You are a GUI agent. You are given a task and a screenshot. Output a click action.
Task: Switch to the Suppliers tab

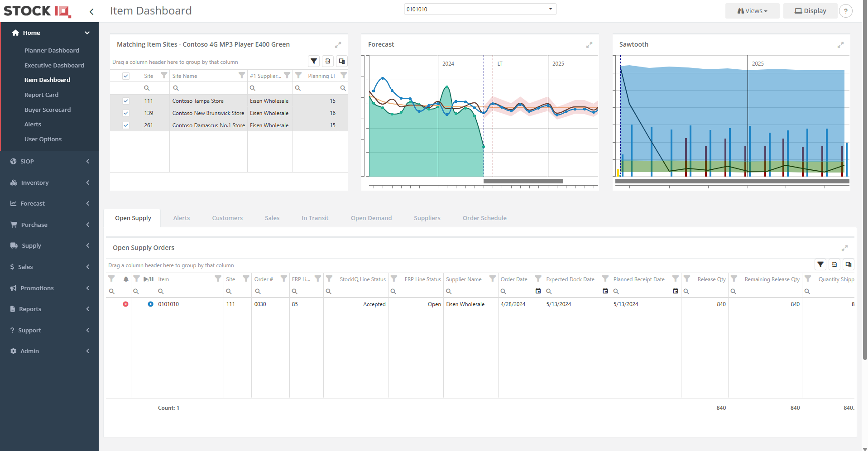[x=427, y=218]
